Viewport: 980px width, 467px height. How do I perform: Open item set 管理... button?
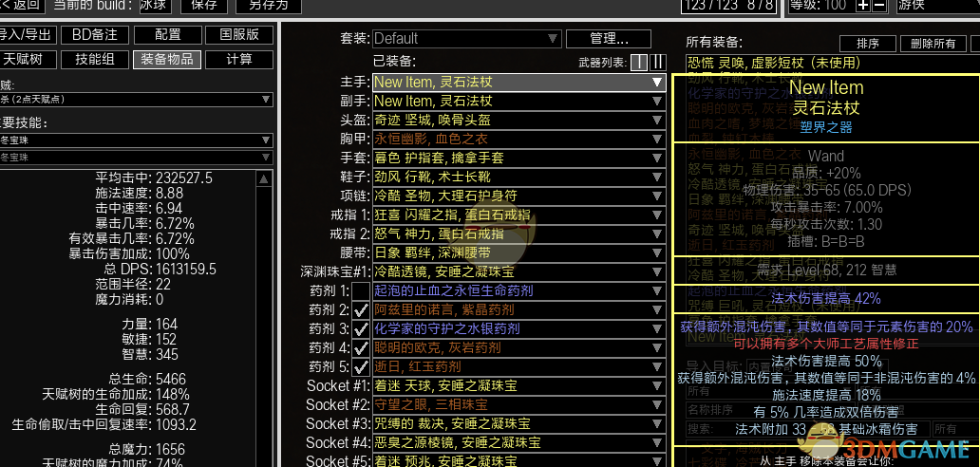[608, 39]
